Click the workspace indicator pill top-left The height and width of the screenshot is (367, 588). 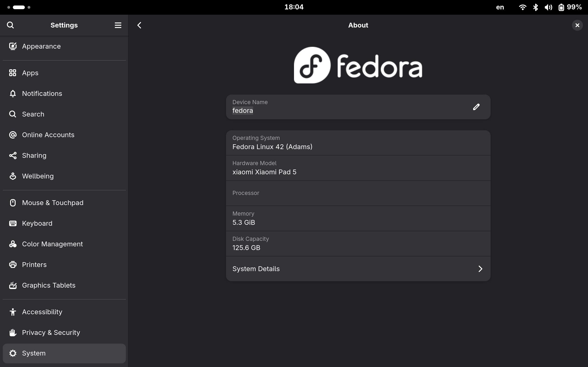tap(19, 7)
